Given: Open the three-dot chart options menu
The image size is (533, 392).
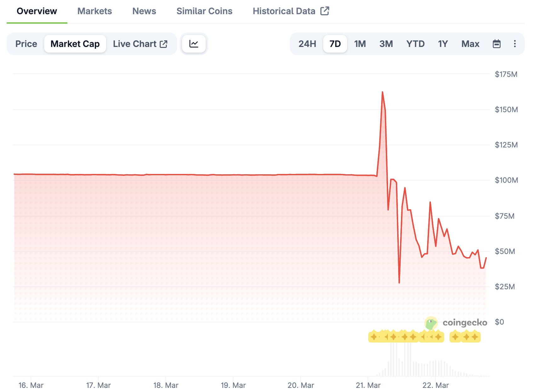Looking at the screenshot, I should pos(515,44).
